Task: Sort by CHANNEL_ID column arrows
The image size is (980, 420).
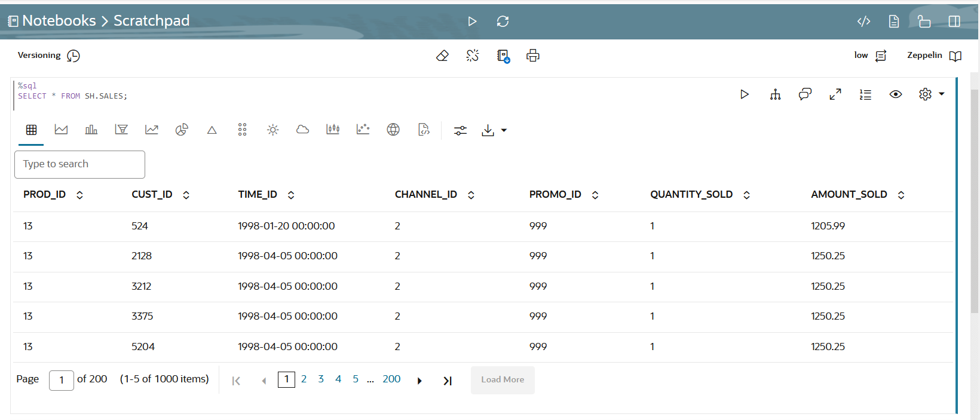Action: [471, 195]
